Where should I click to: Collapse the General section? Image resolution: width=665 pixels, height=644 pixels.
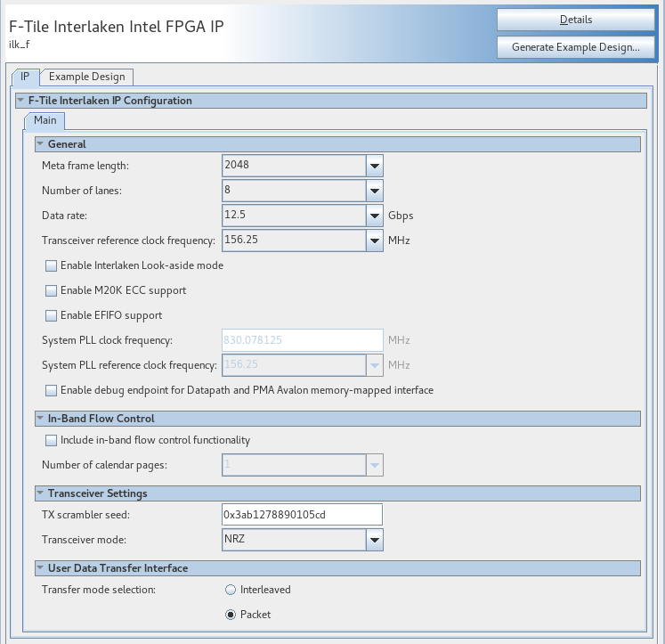click(40, 143)
